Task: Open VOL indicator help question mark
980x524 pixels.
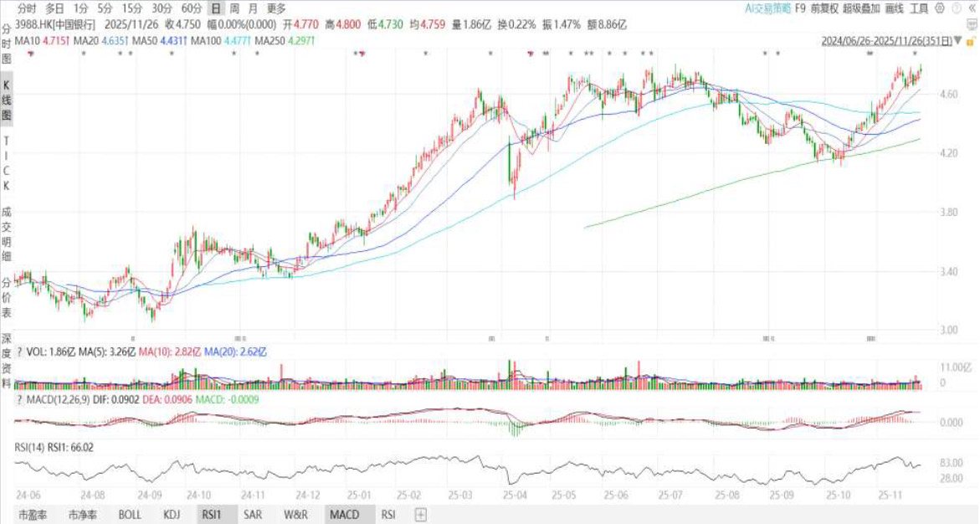Action: (19, 352)
